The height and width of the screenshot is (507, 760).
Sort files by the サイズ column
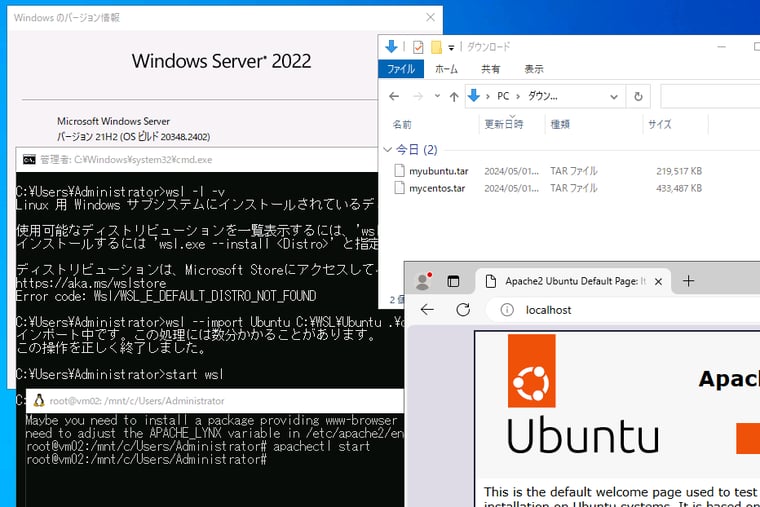click(660, 125)
